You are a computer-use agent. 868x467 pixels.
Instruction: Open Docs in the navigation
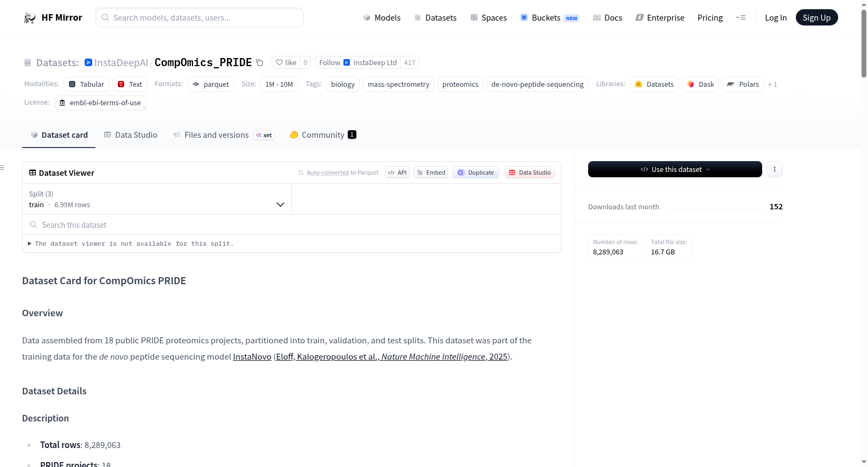click(608, 17)
